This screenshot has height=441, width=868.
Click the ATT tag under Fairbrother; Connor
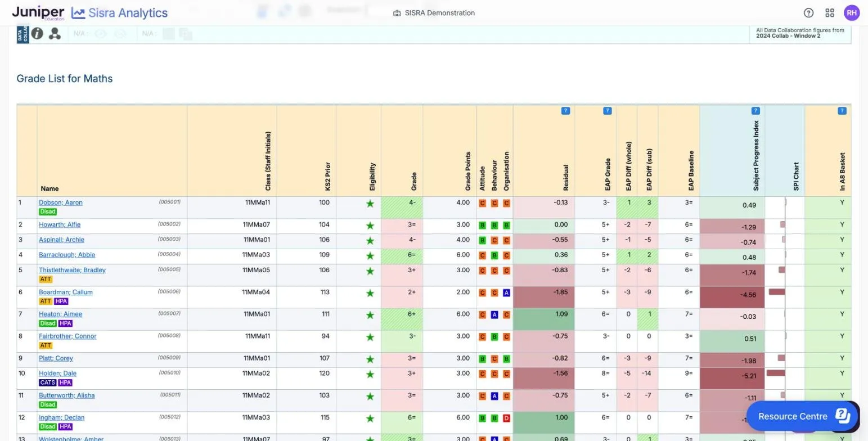46,345
